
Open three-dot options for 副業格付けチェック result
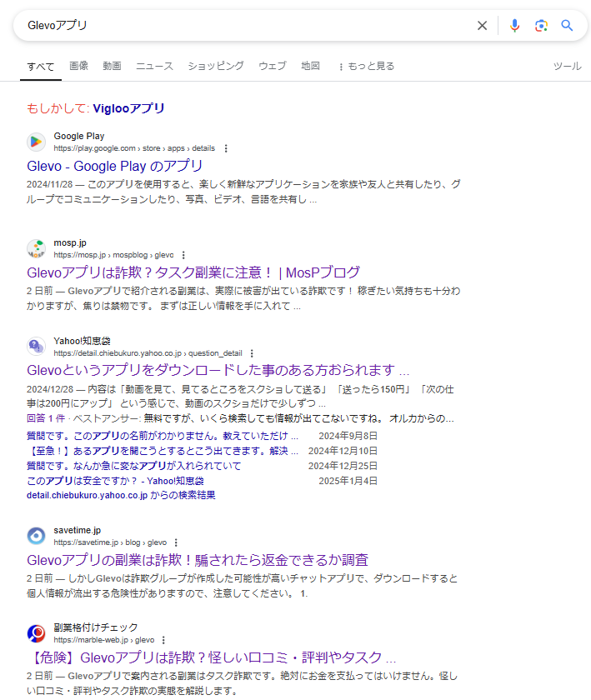pyautogui.click(x=163, y=640)
